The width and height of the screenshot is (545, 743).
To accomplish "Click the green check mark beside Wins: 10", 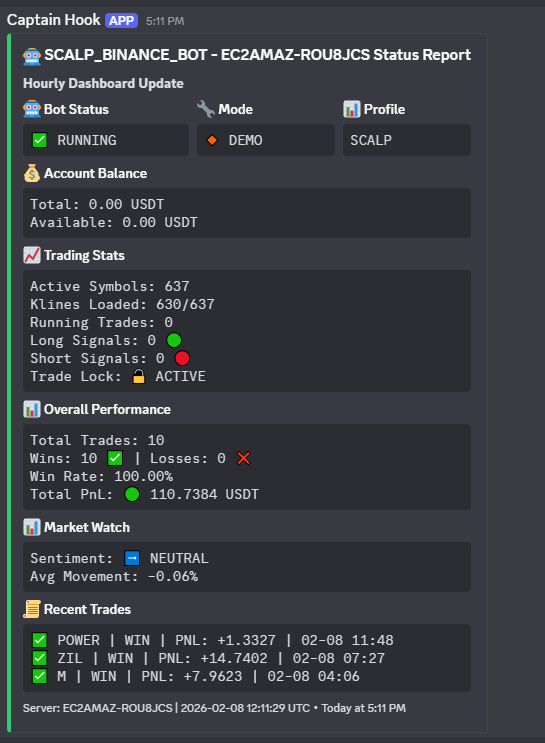I will pos(115,458).
